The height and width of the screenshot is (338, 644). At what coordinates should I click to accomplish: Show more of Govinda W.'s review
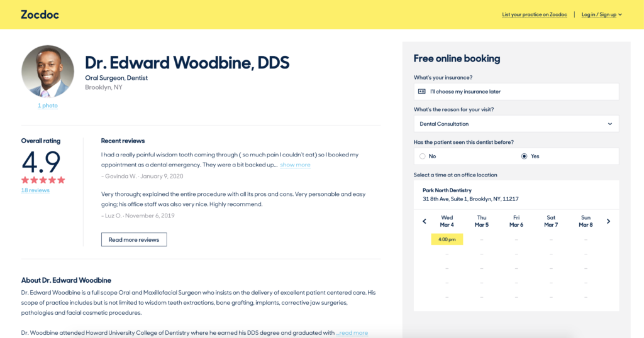295,165
